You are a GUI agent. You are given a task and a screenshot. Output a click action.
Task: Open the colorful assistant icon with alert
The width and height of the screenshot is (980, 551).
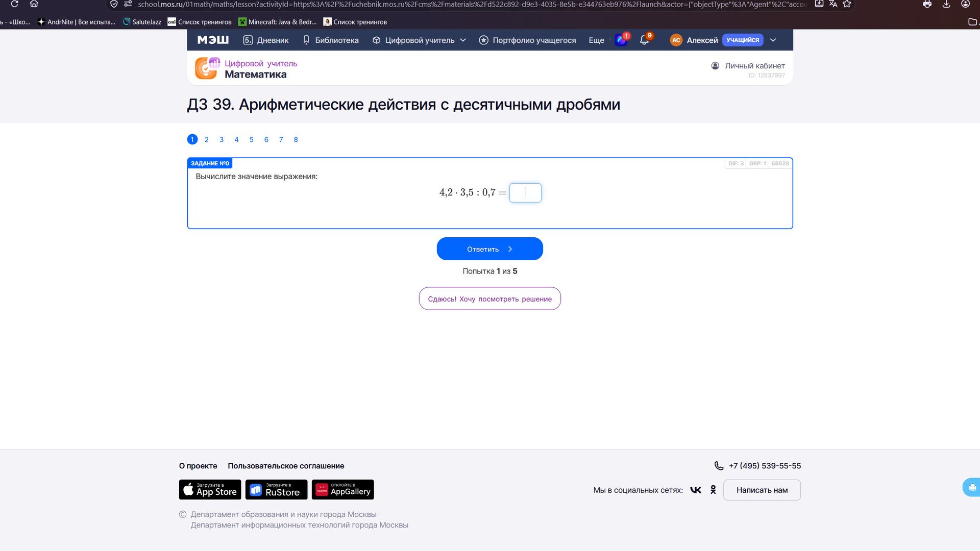tap(622, 39)
